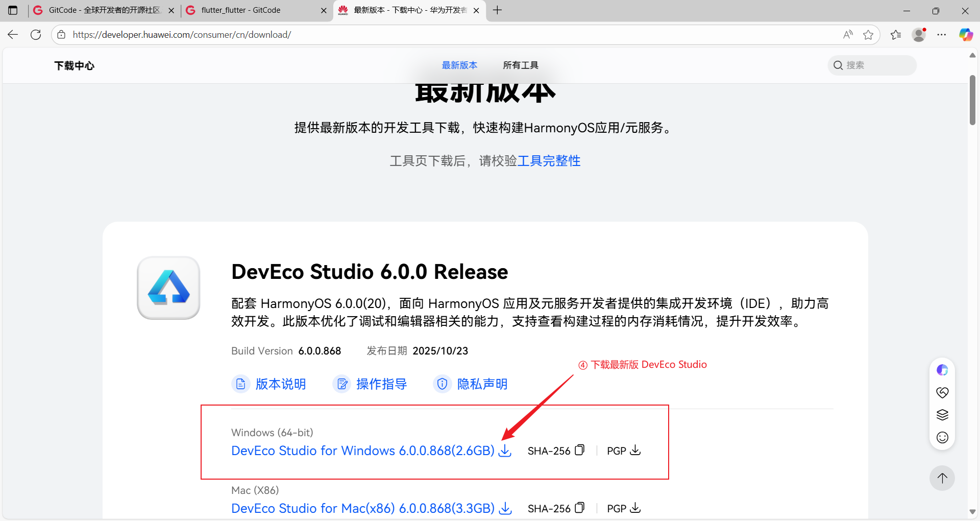Click the 版本说明 document icon
Image resolution: width=980 pixels, height=521 pixels.
tap(240, 384)
